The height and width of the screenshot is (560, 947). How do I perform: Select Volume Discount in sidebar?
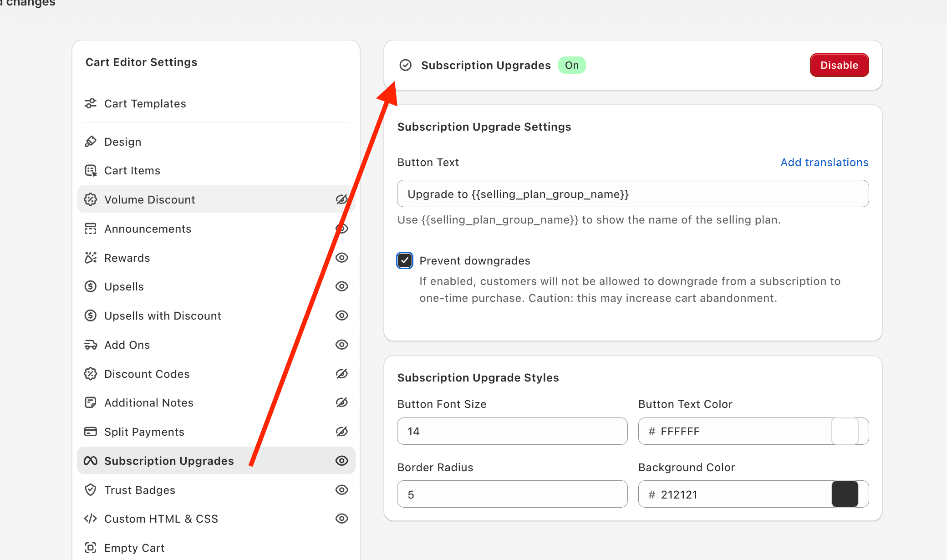(x=216, y=199)
